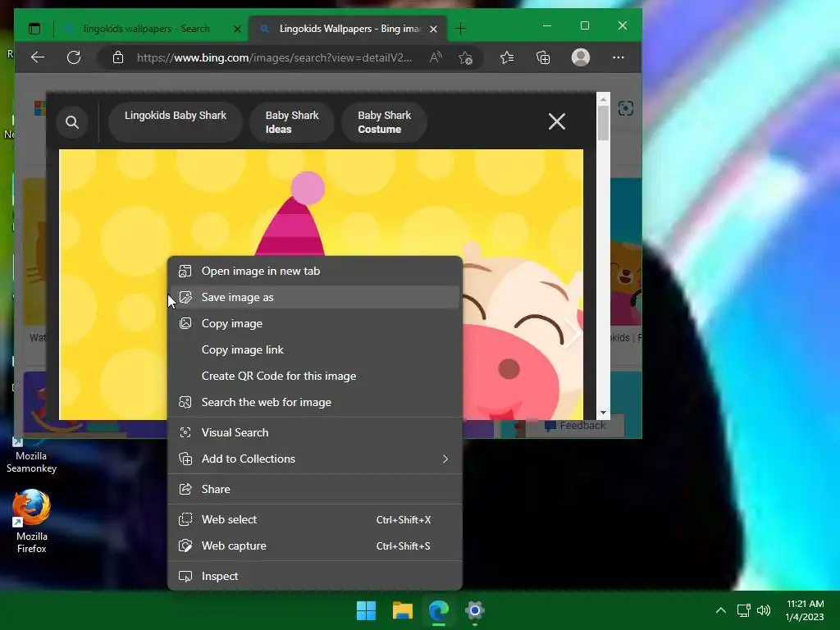The image size is (840, 630).
Task: Open the profile avatar icon
Action: [581, 57]
